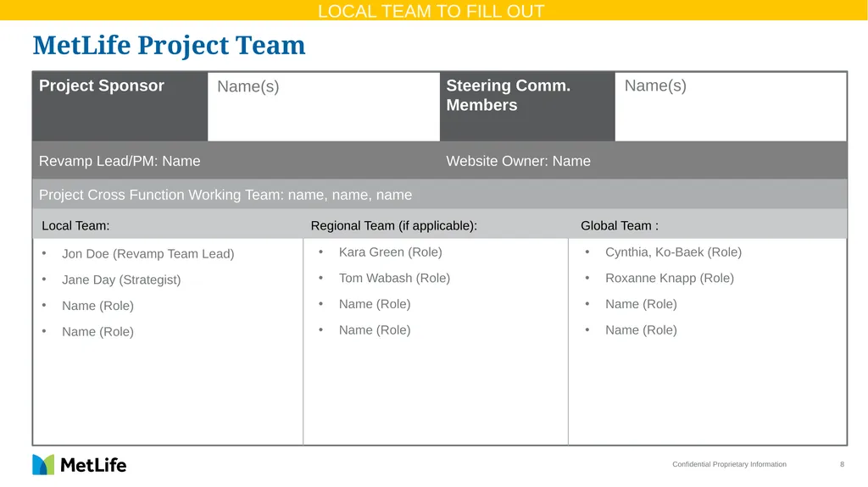The image size is (868, 487).
Task: Select 'Tom Wabash (Role)' entry
Action: click(x=394, y=279)
